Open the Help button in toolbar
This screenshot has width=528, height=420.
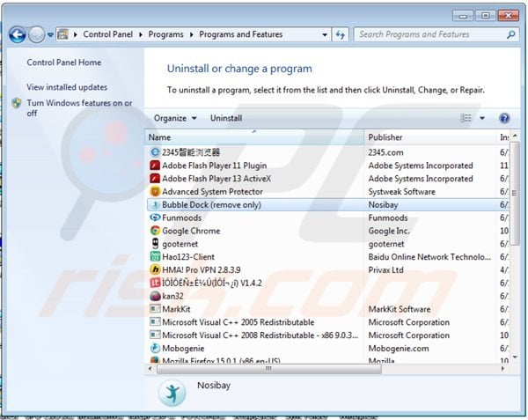click(x=504, y=118)
